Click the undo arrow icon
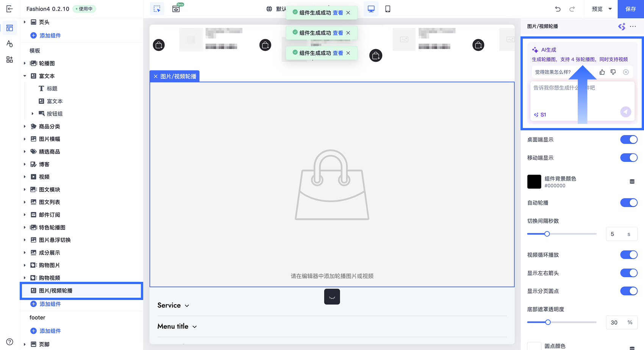The height and width of the screenshot is (350, 644). (558, 9)
